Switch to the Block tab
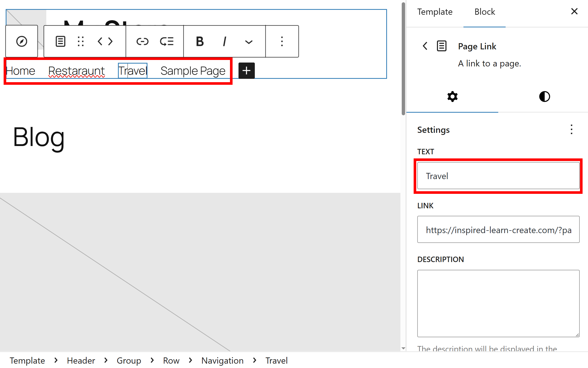 pyautogui.click(x=484, y=12)
